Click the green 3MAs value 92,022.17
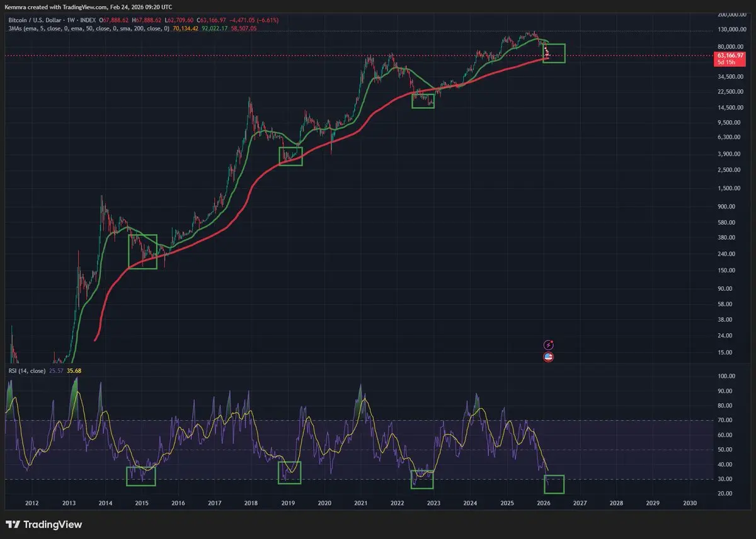 point(215,28)
